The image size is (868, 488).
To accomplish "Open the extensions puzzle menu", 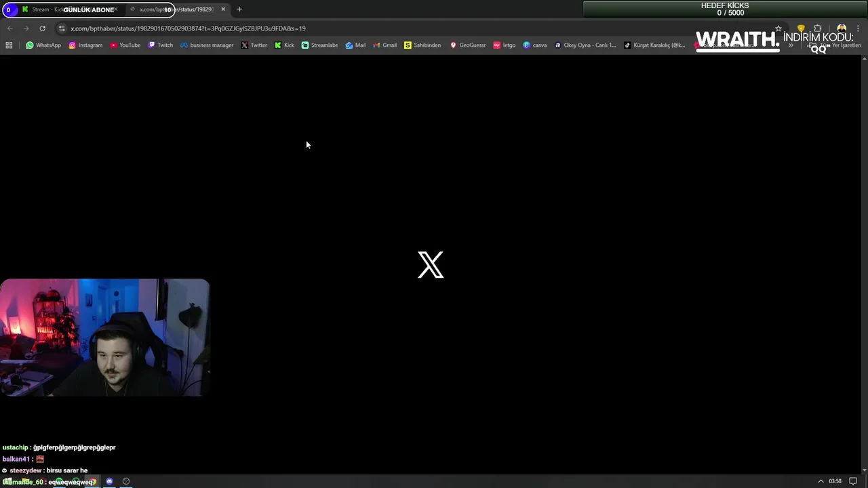I will [817, 28].
